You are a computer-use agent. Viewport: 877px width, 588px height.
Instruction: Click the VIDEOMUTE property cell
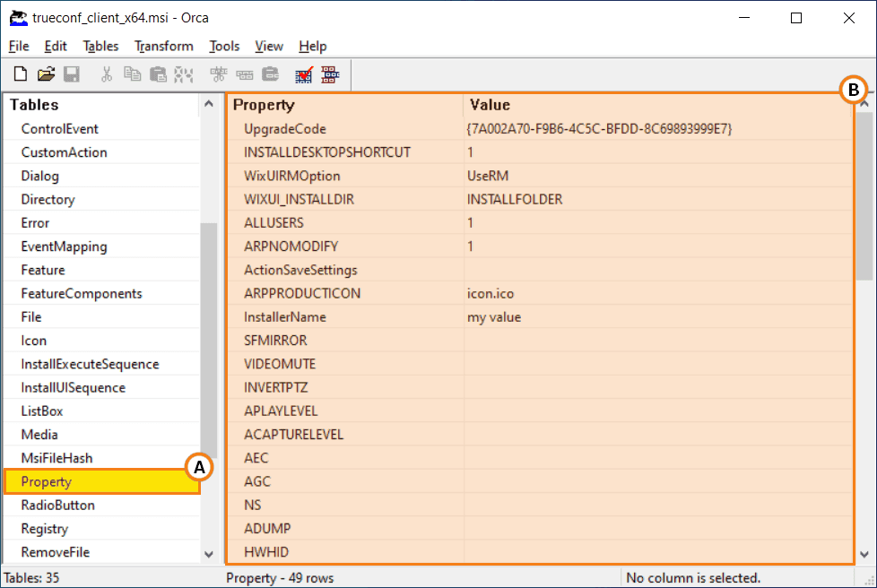click(345, 364)
